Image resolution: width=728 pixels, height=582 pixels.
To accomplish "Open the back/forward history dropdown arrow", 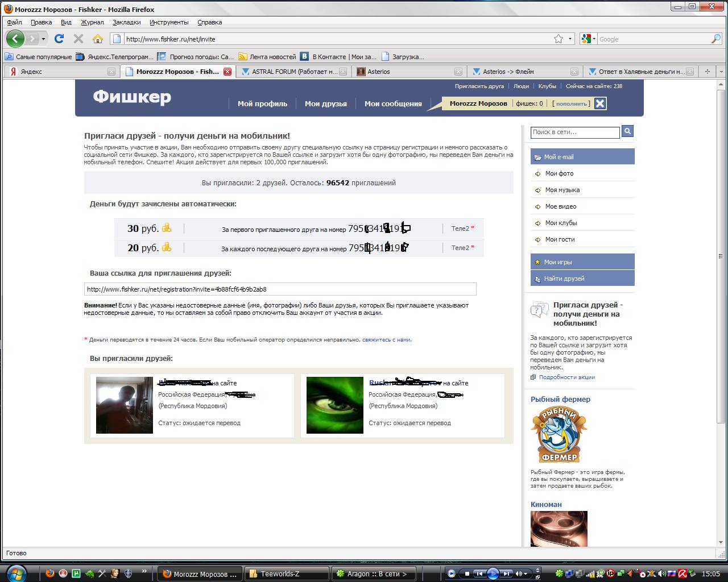I will coord(44,39).
